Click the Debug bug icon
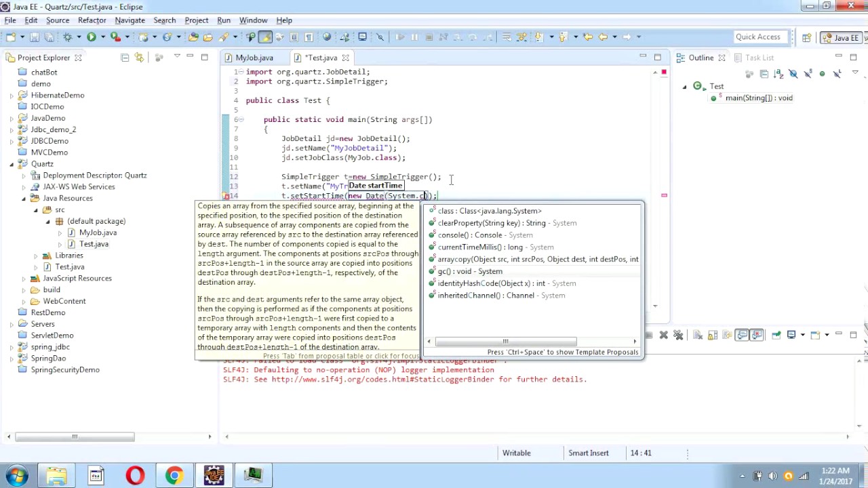Viewport: 868px width, 488px height. (x=68, y=37)
